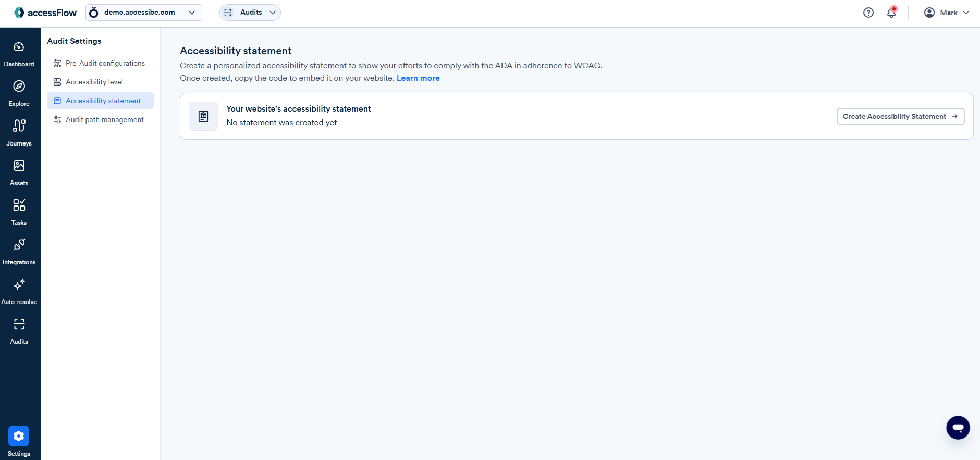
Task: Expand the demo.accessibe.com site dropdown
Action: click(144, 13)
